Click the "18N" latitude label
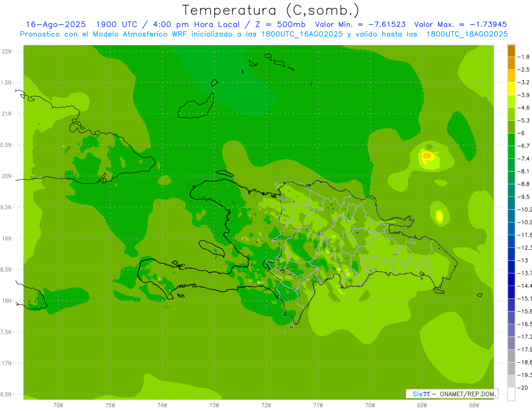This screenshot has width=532, height=411. click(6, 301)
